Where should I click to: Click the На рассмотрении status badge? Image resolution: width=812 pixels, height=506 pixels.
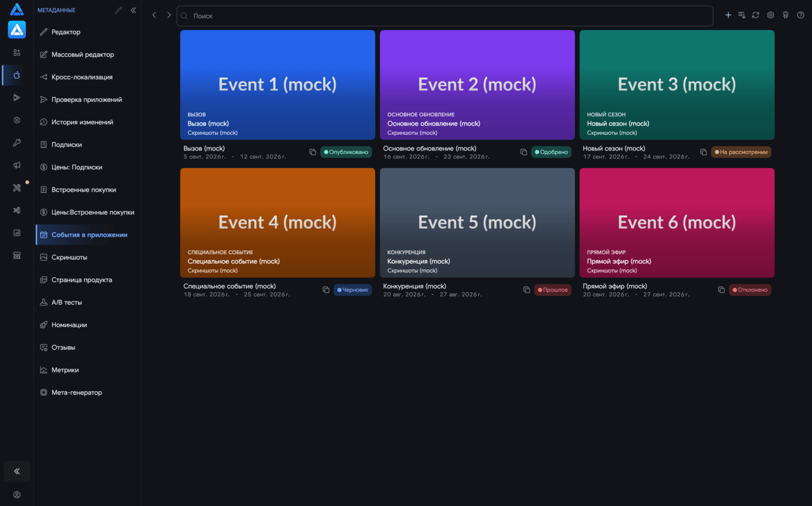coord(741,152)
